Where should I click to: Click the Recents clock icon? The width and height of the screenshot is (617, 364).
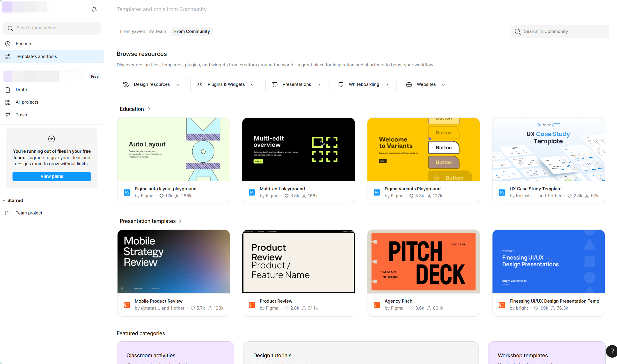point(8,44)
